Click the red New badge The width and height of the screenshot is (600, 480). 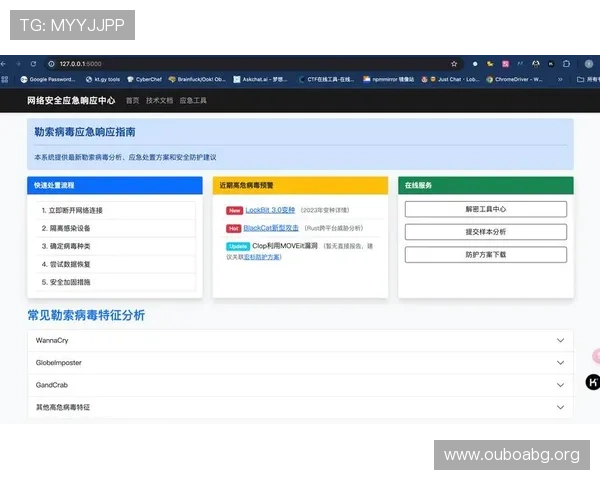tap(234, 211)
